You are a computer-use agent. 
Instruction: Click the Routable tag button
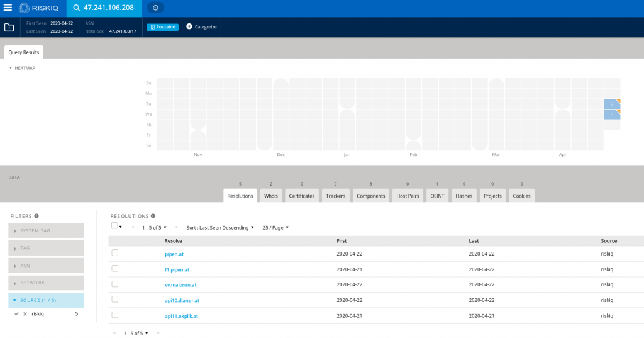click(163, 26)
